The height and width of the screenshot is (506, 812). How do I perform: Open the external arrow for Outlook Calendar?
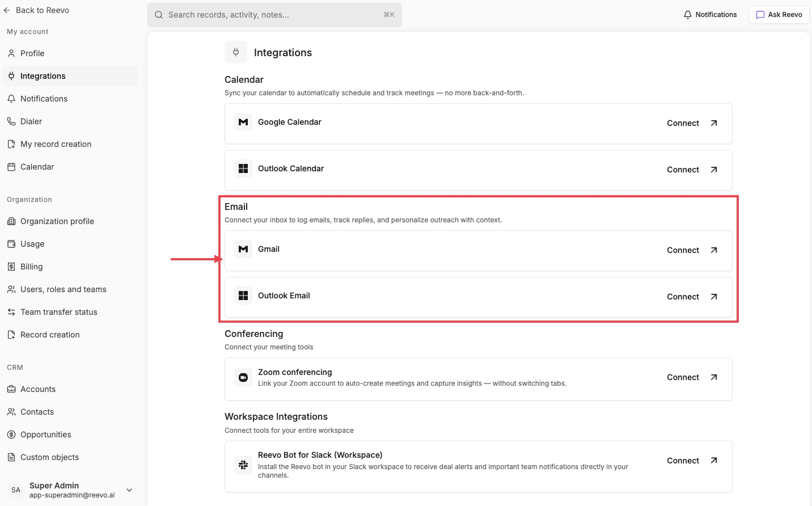point(714,170)
